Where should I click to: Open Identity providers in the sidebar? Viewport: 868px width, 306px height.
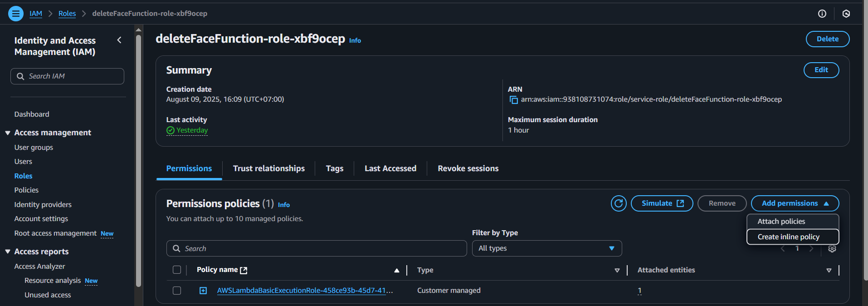pyautogui.click(x=43, y=205)
